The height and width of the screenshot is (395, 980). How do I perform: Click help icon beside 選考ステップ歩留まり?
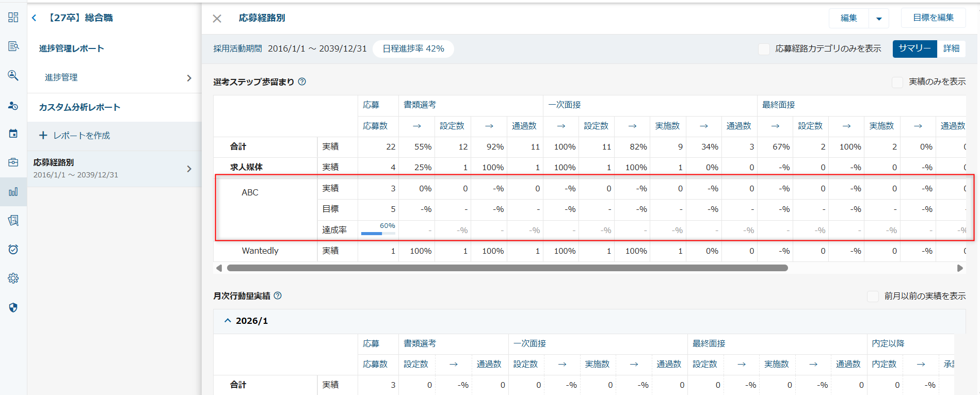(x=302, y=81)
